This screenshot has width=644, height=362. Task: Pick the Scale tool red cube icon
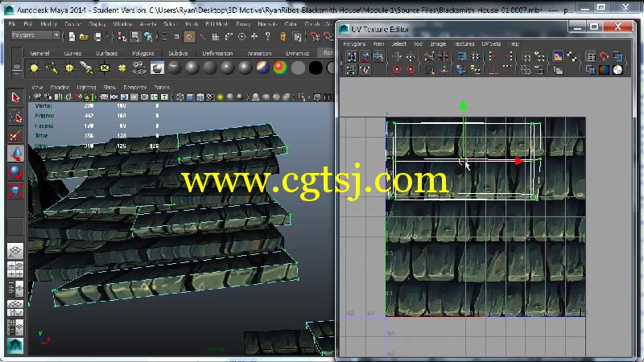[15, 191]
